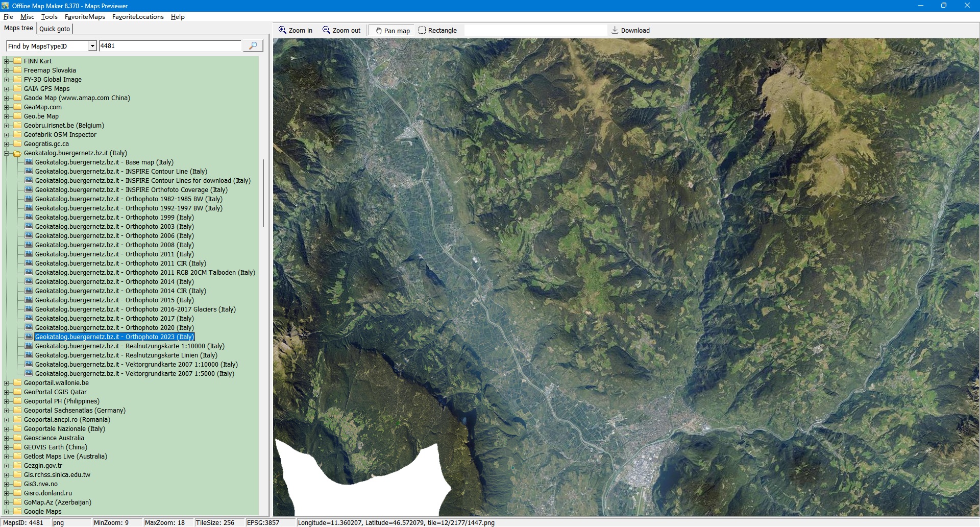Click the magnifier search button beside the ID field
Viewport: 980px width, 527px height.
pyautogui.click(x=253, y=46)
